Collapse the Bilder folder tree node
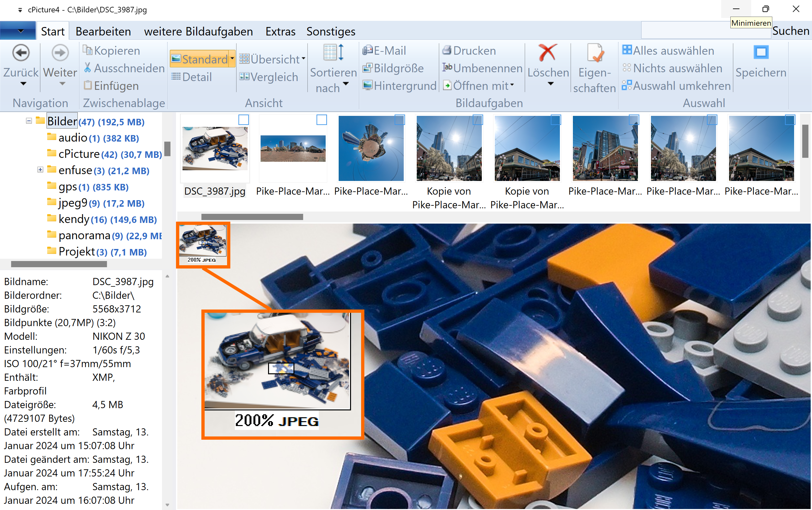Viewport: 812px width, 510px height. pyautogui.click(x=29, y=121)
